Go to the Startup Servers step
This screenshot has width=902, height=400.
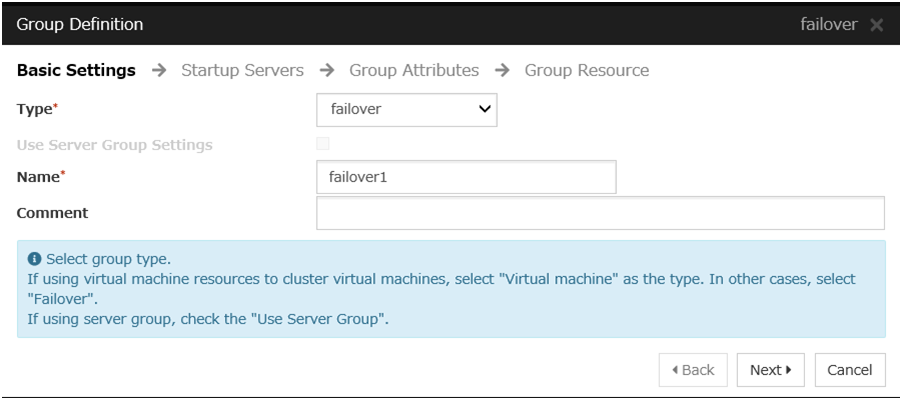pyautogui.click(x=243, y=71)
